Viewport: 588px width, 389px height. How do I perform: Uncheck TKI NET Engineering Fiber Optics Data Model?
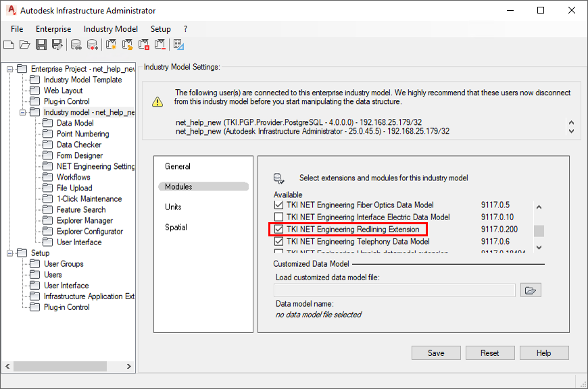click(278, 205)
